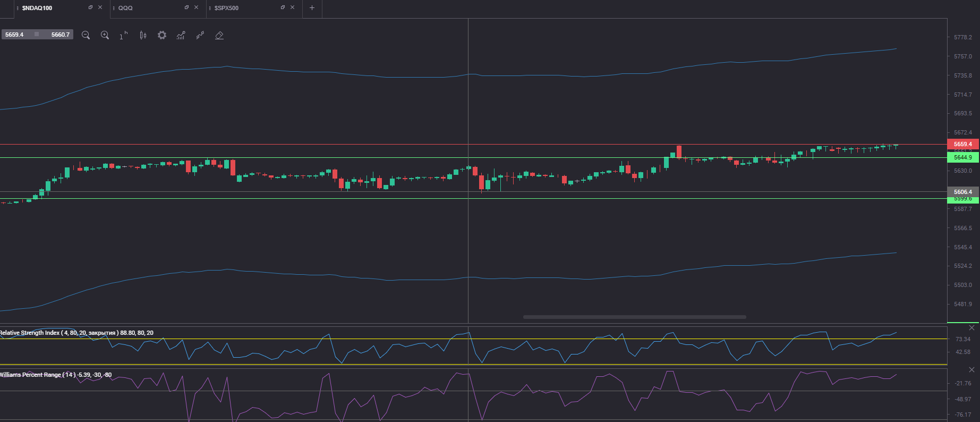Detach the QQQ tab into a window
The width and height of the screenshot is (980, 422).
point(186,7)
